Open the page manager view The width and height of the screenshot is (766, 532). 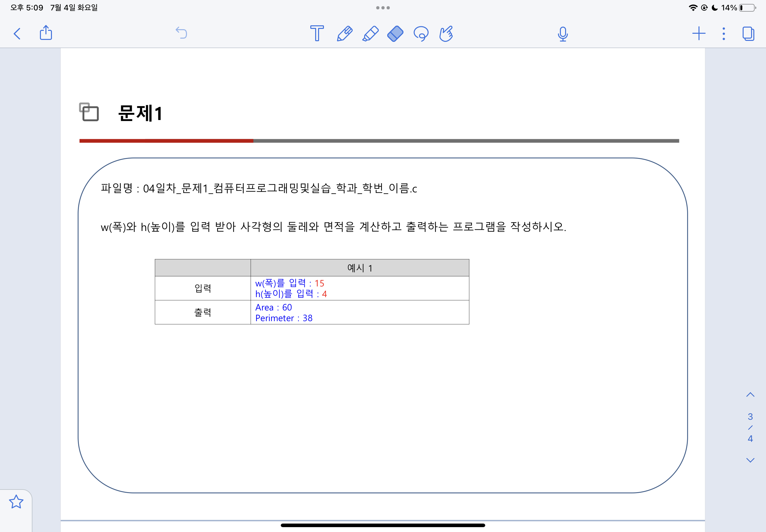click(x=748, y=33)
